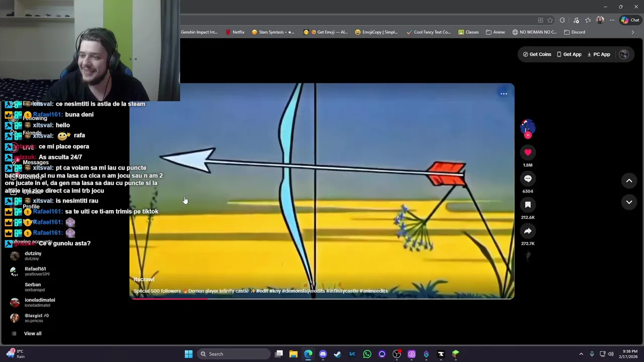Save the video with the bookmark icon
The width and height of the screenshot is (644, 362).
click(x=528, y=205)
